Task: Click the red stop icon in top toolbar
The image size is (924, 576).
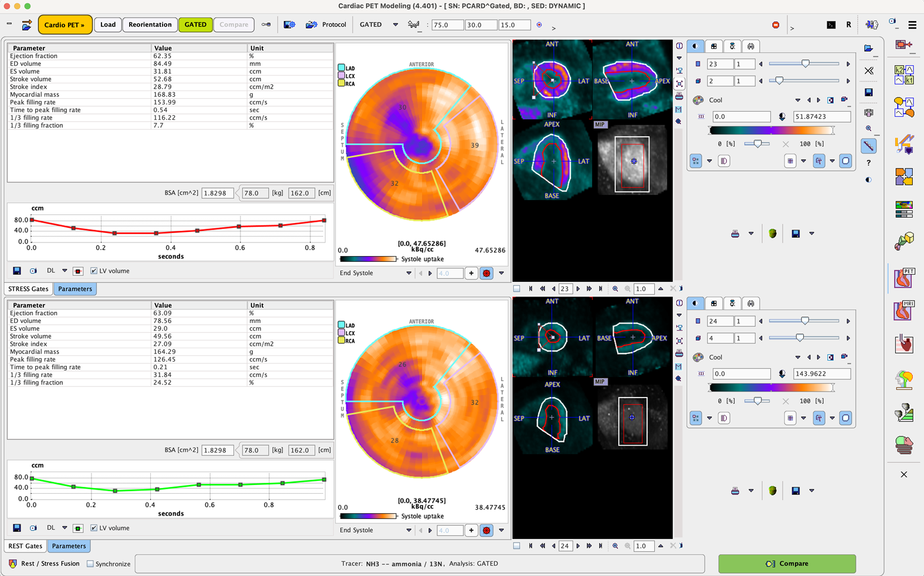Action: [776, 25]
